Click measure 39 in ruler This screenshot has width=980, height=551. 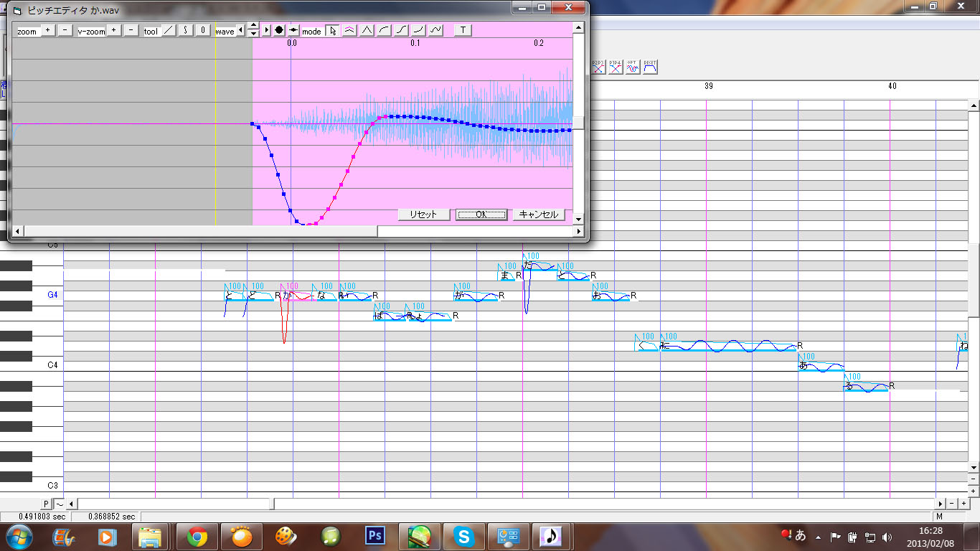click(x=709, y=86)
